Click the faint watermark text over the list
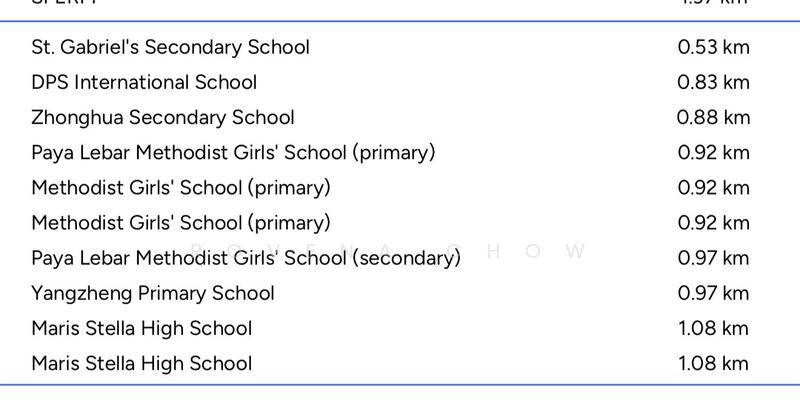 530,251
